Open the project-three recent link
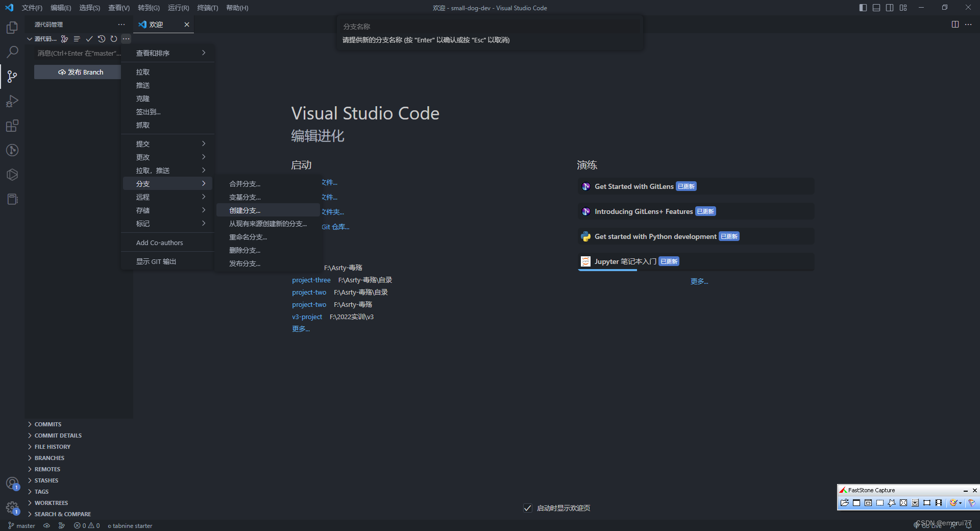 click(x=311, y=280)
